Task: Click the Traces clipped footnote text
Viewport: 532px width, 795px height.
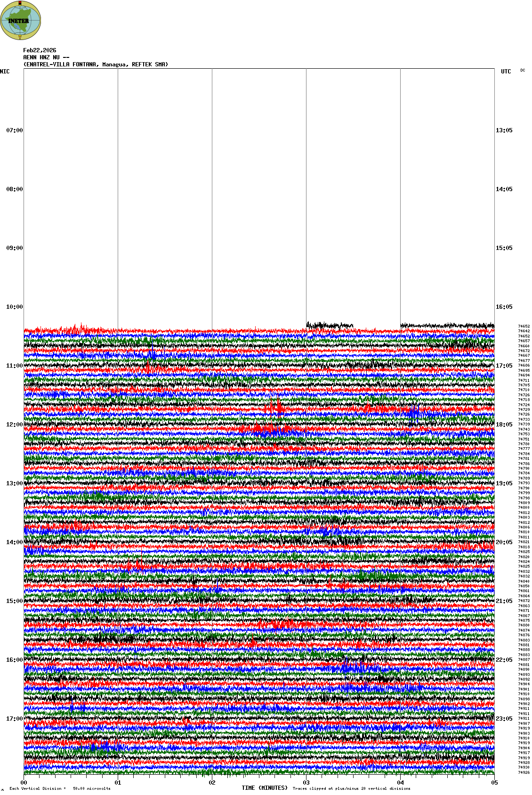Action: (351, 788)
